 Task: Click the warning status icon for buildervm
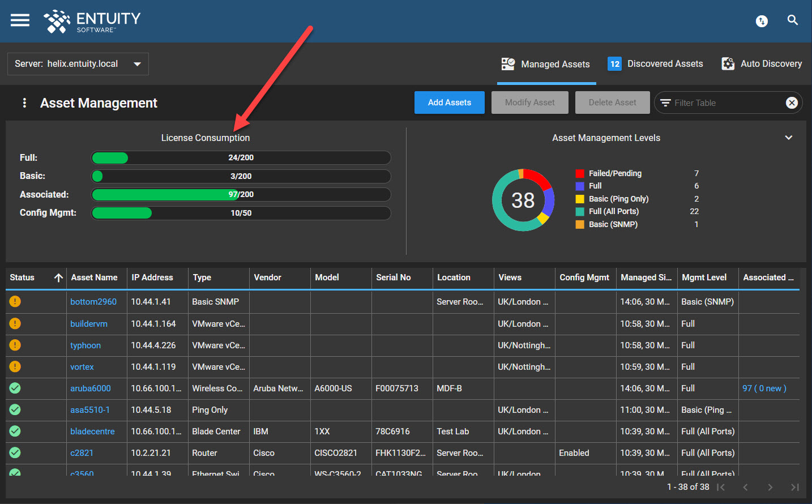15,323
